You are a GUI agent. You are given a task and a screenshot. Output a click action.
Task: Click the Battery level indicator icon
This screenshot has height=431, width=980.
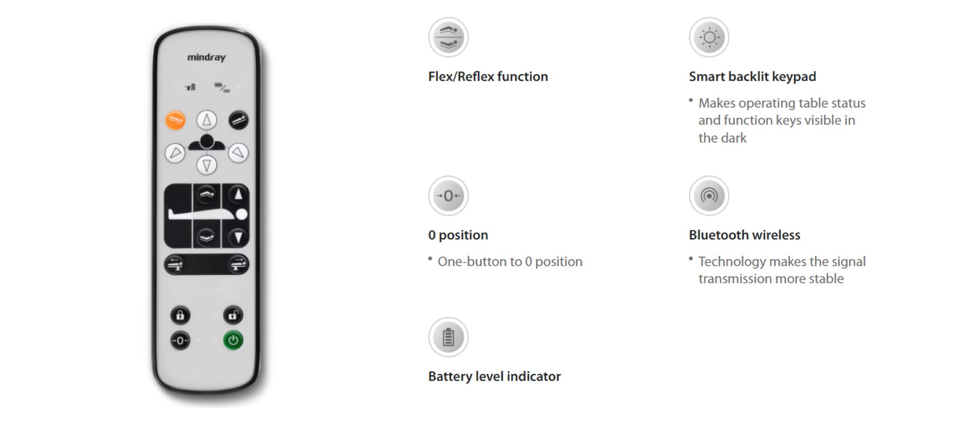(x=448, y=337)
